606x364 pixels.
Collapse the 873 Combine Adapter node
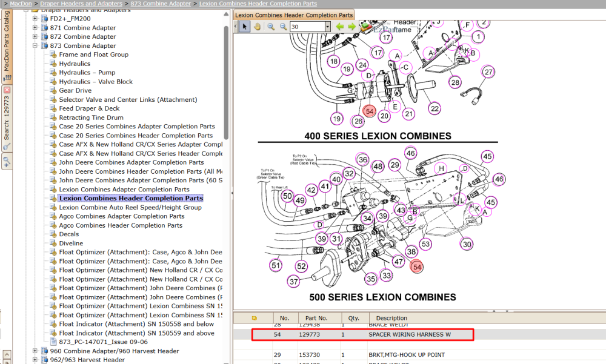pos(35,45)
